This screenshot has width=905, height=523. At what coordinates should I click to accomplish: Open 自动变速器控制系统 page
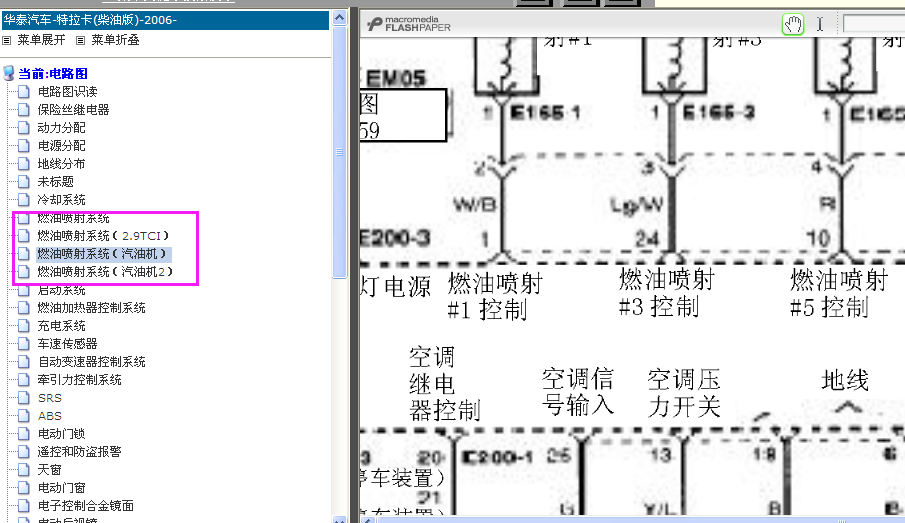91,361
